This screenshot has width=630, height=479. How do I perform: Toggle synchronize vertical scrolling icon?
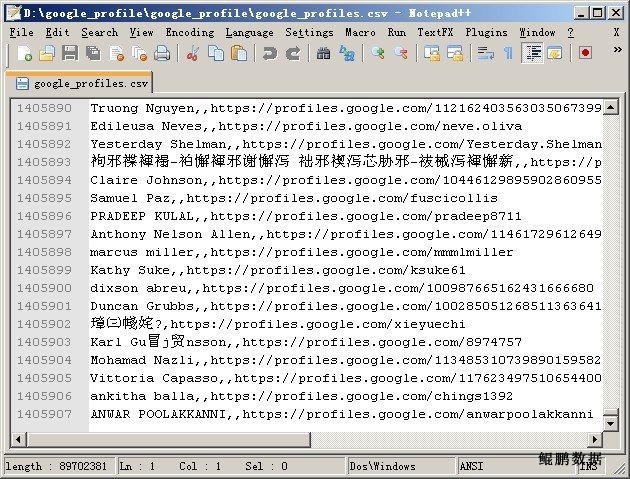click(432, 53)
